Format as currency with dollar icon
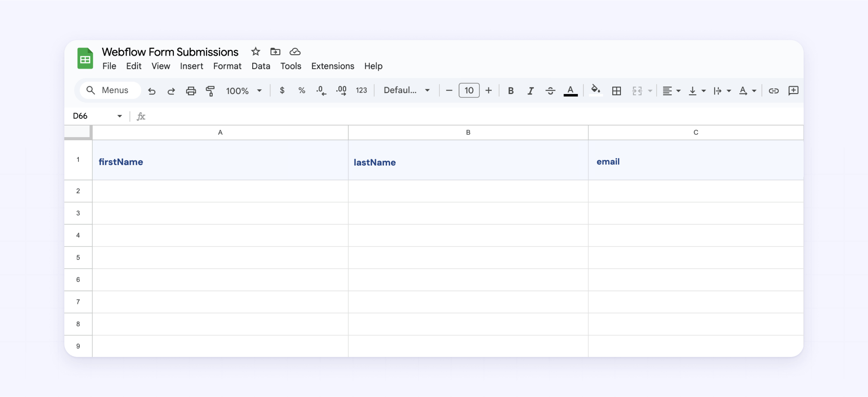868x397 pixels. tap(282, 91)
